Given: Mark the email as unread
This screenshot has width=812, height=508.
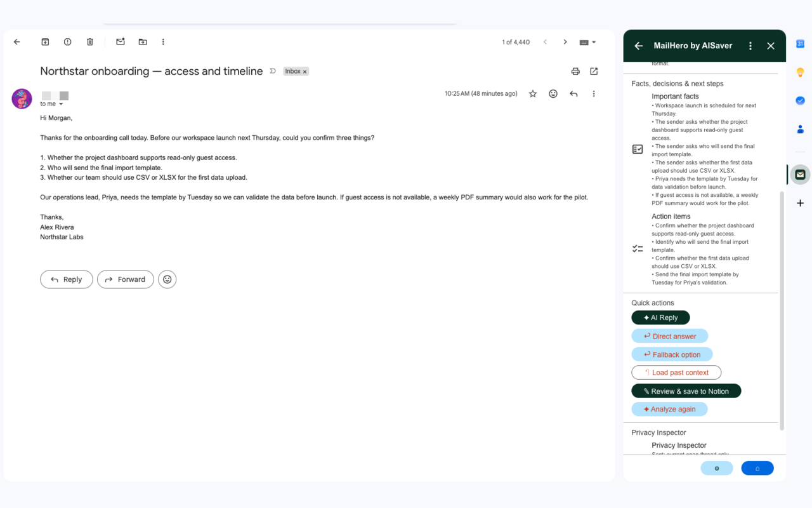Looking at the screenshot, I should [121, 42].
